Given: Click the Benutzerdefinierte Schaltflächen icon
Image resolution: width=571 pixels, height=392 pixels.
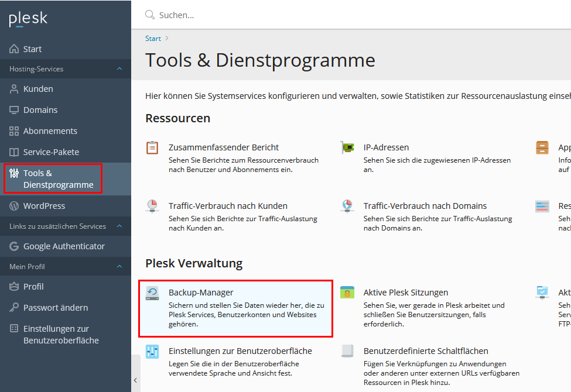Looking at the screenshot, I should tap(347, 352).
